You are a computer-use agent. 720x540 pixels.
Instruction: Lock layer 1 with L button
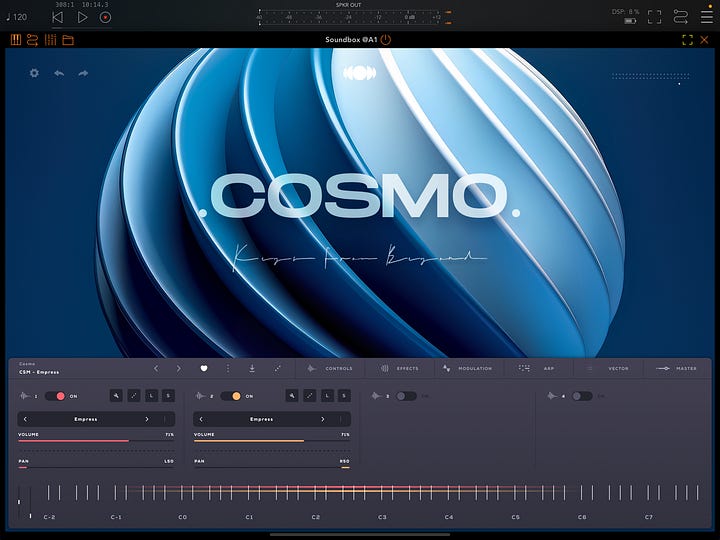point(151,395)
